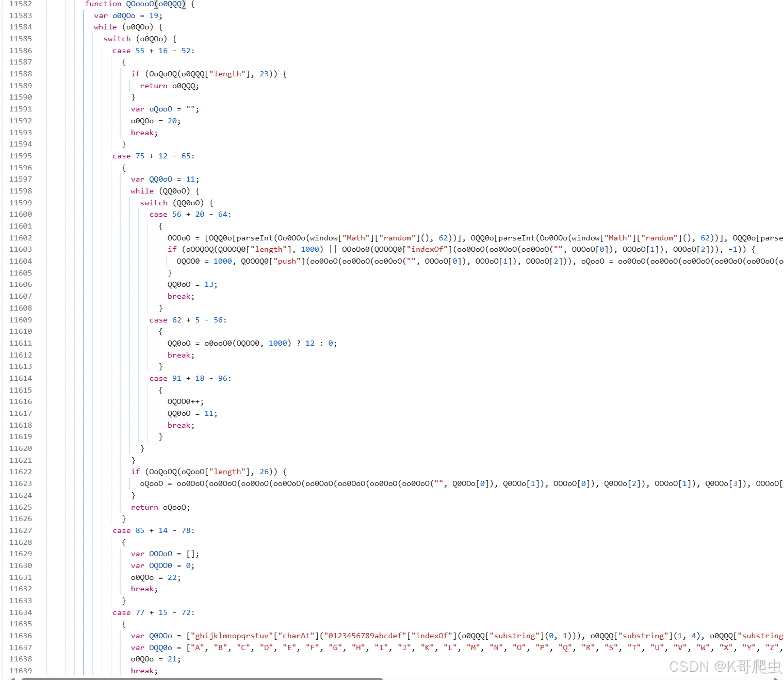Click the ternary 'QQ0oO = o0oo00(OQOO0, 1000)' line
The height and width of the screenshot is (680, 784).
pos(252,343)
